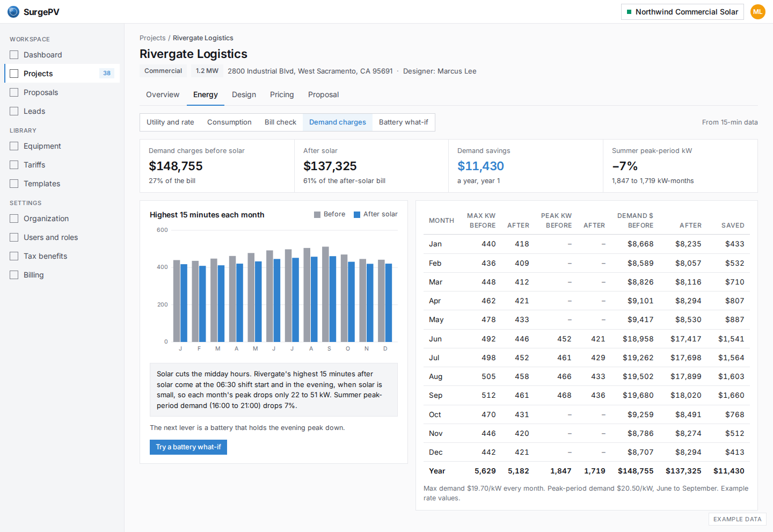Select $148,755 in the before-solar card
The height and width of the screenshot is (532, 773).
pyautogui.click(x=176, y=166)
